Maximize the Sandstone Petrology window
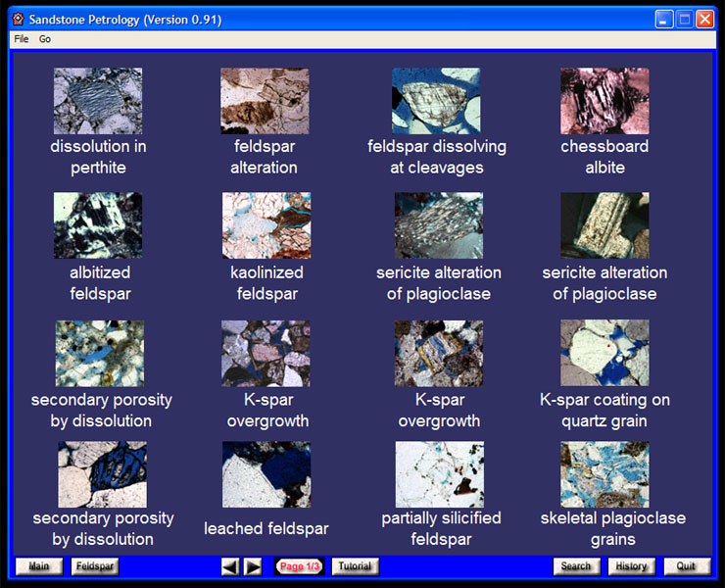The height and width of the screenshot is (588, 725). [684, 20]
